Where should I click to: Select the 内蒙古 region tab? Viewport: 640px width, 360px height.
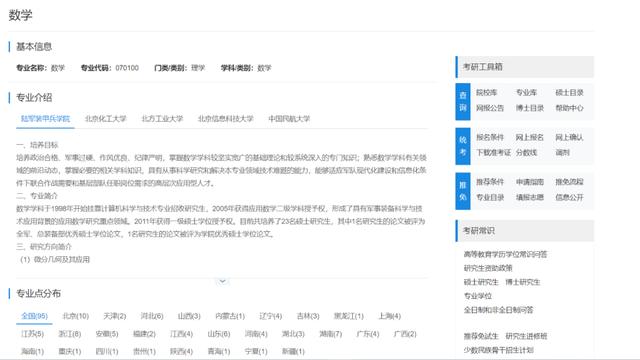230,316
